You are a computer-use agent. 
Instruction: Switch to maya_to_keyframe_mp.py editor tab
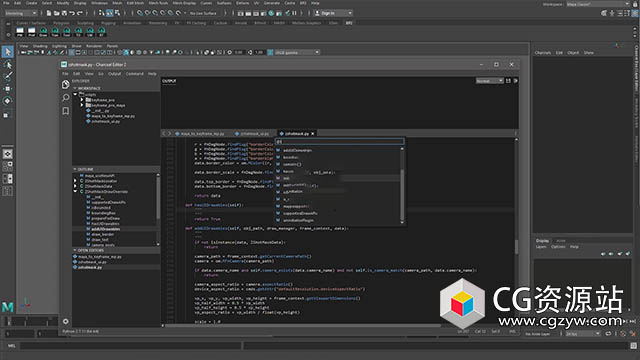(200, 133)
